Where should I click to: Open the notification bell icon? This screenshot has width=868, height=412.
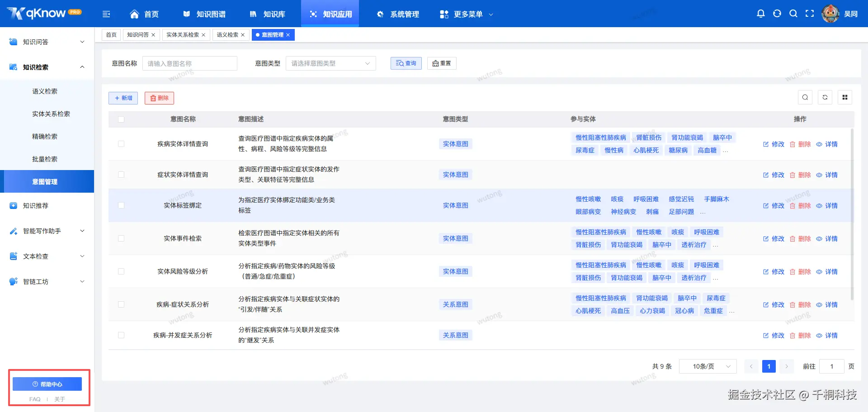pos(761,14)
